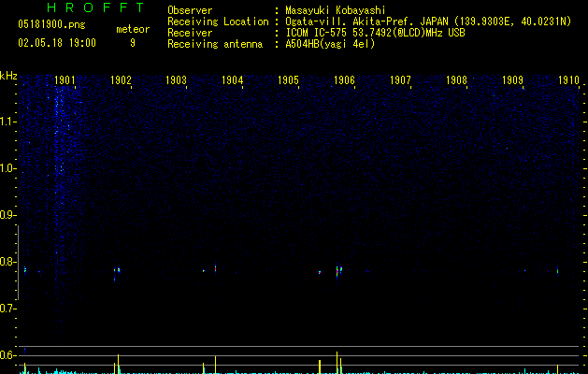Click the 'Observer' field label

pos(190,10)
